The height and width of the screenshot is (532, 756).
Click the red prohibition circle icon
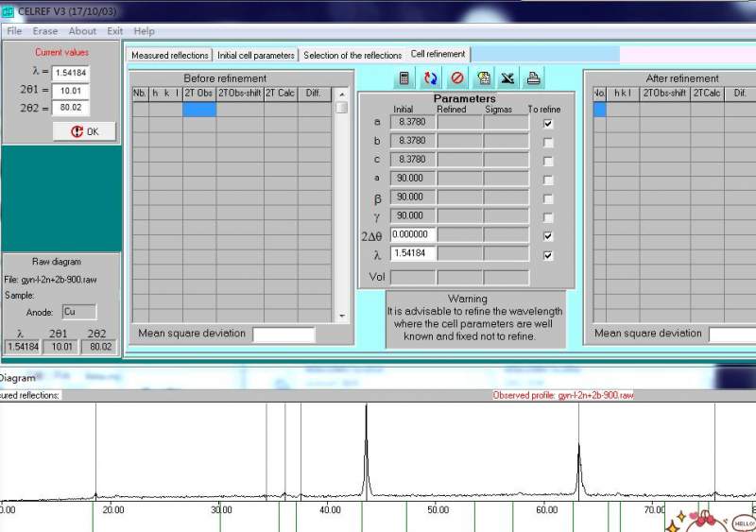click(x=456, y=78)
